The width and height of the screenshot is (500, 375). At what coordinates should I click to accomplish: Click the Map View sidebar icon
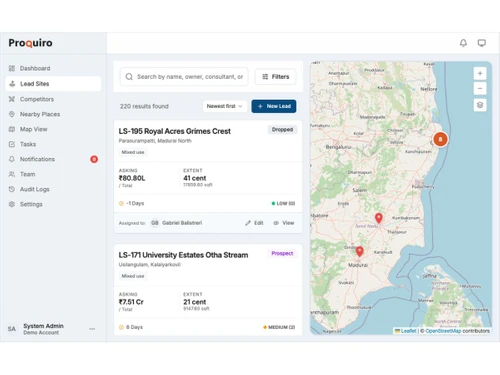click(12, 129)
